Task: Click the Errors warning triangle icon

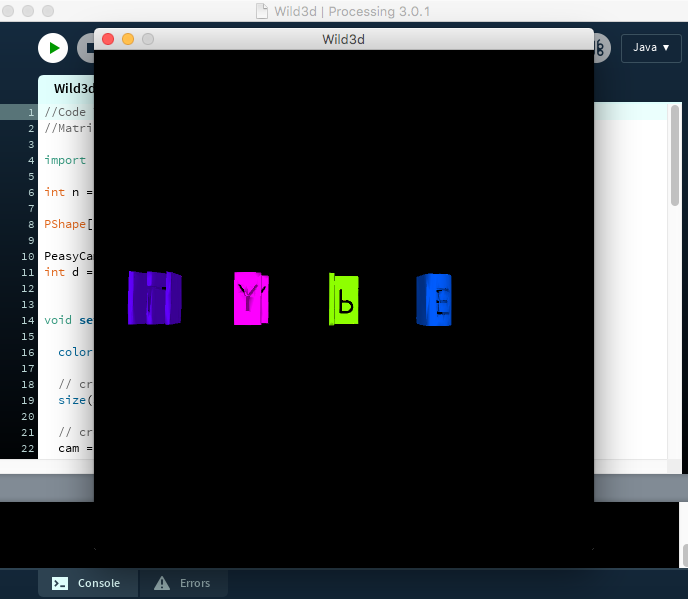Action: (162, 583)
